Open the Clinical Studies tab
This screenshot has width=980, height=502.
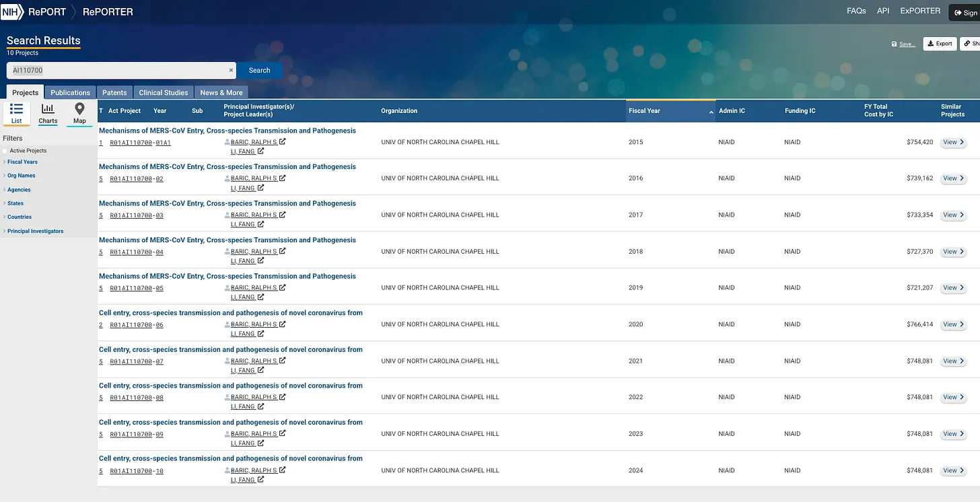(164, 92)
